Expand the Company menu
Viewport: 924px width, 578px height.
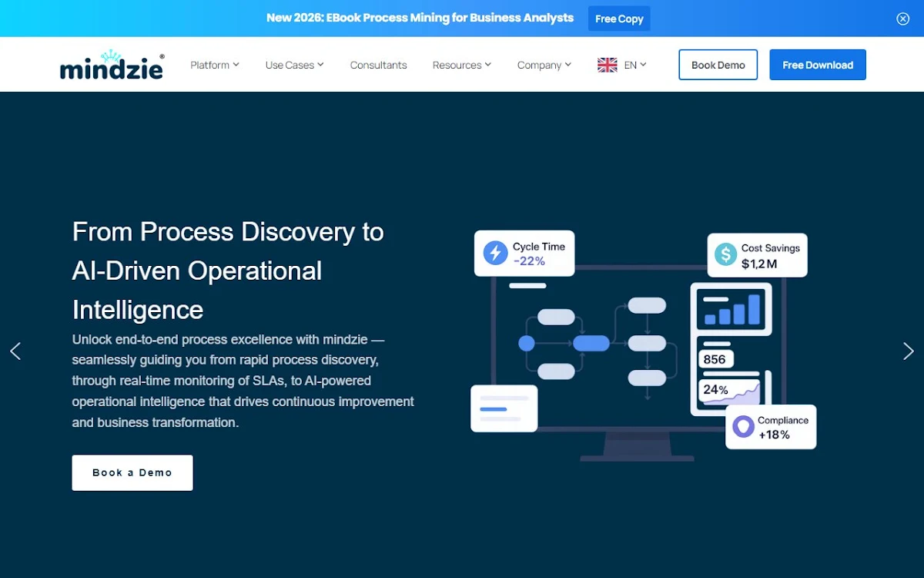tap(544, 65)
